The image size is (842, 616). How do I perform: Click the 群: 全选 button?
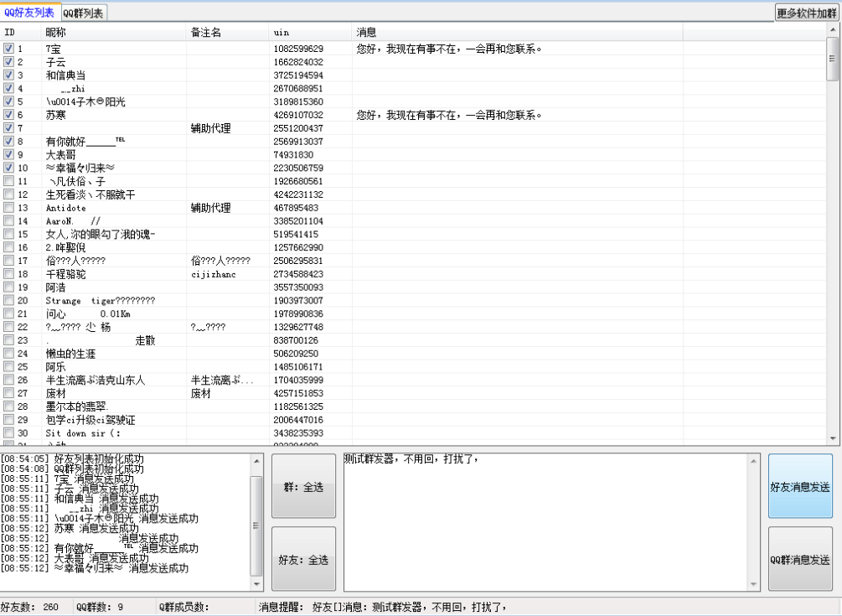pyautogui.click(x=303, y=487)
